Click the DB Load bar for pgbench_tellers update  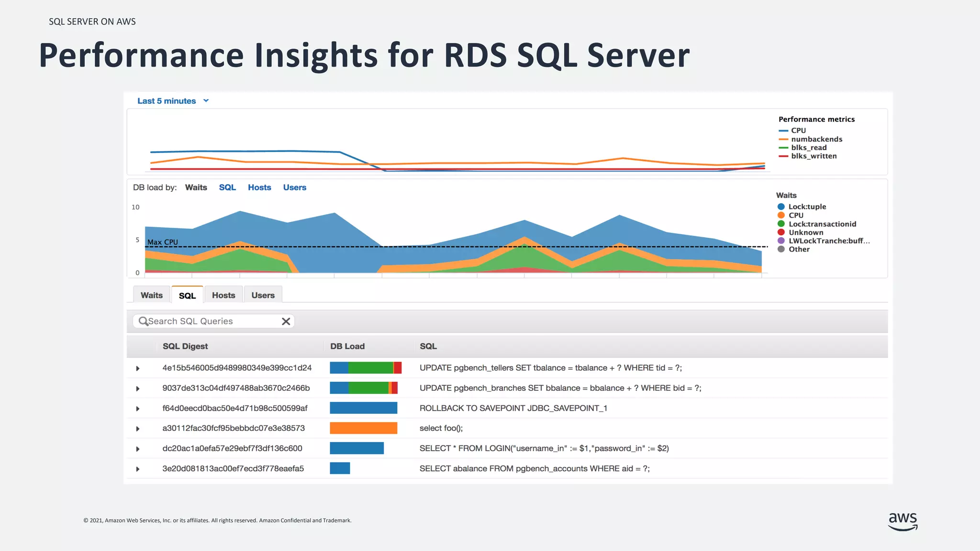pyautogui.click(x=366, y=368)
